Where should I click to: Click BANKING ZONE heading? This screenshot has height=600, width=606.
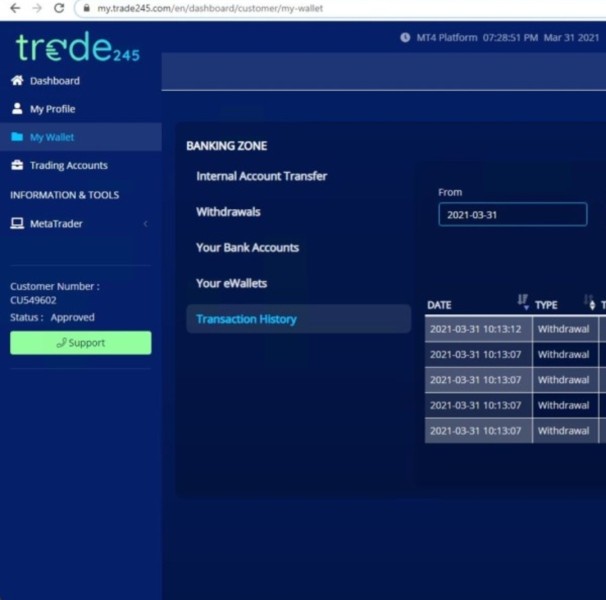coord(226,146)
